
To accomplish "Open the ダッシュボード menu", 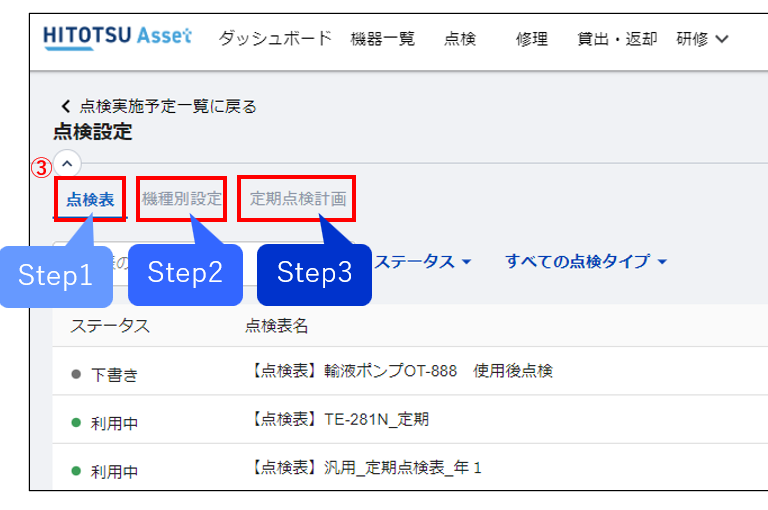I will (275, 38).
